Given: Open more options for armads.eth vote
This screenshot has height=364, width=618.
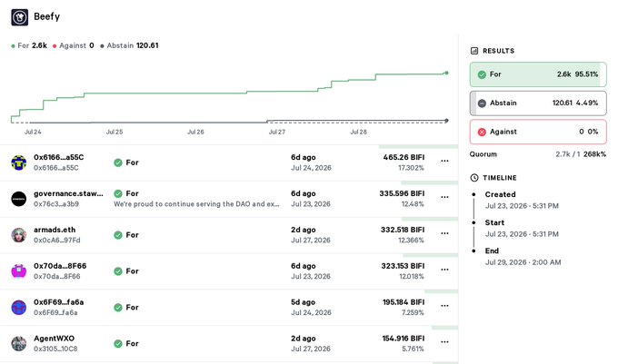Looking at the screenshot, I should coord(444,233).
